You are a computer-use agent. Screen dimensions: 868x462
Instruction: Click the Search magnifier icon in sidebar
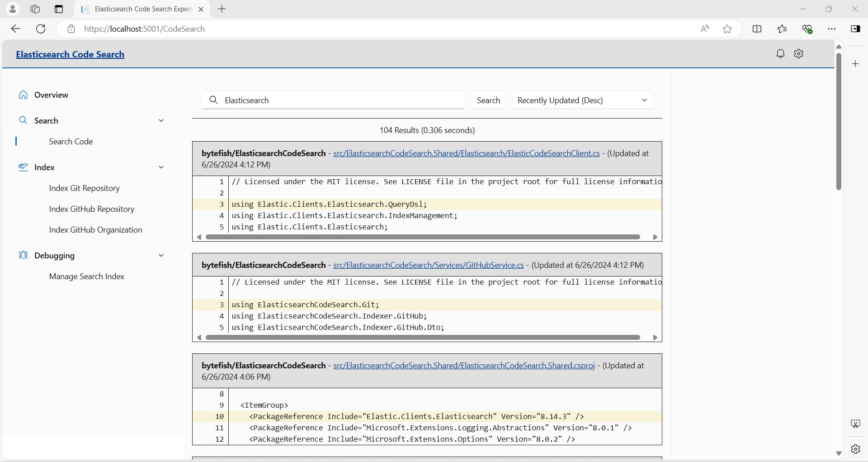click(x=24, y=121)
